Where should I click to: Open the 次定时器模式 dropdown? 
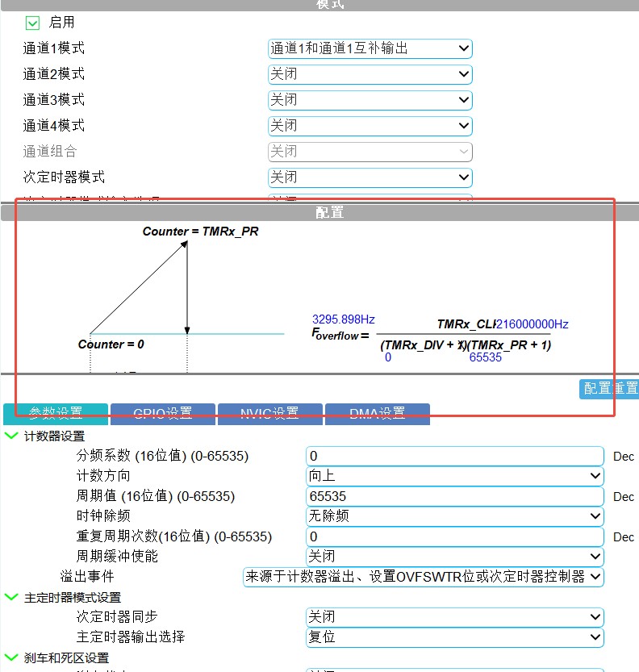pos(370,177)
